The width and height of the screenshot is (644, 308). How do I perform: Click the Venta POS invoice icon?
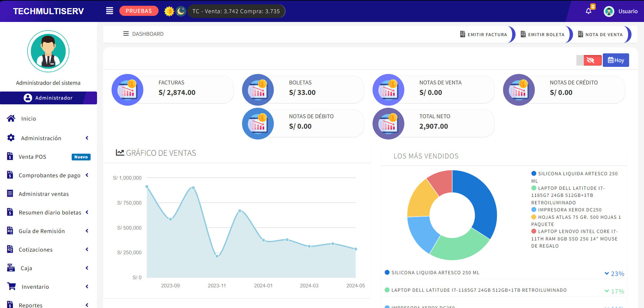(10, 156)
